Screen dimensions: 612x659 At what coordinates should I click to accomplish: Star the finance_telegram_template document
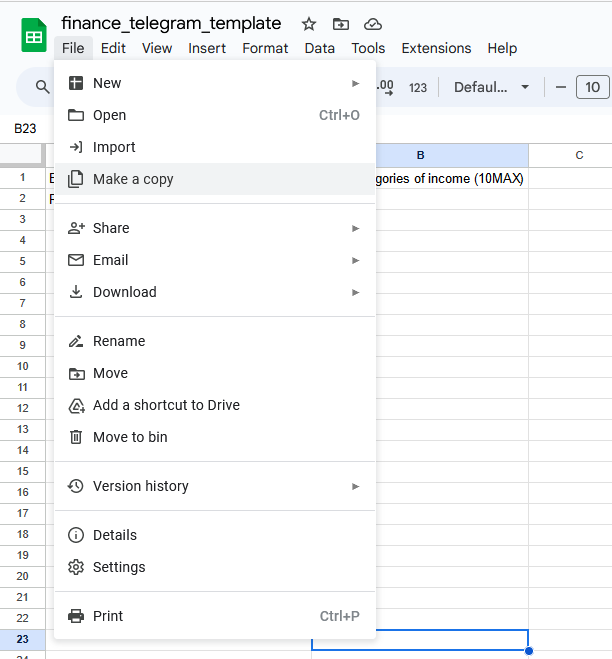(309, 24)
